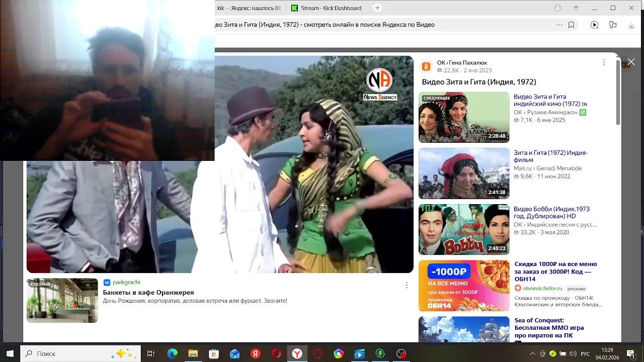Image resolution: width=644 pixels, height=362 pixels.
Task: Click the taskbar search box Поиск
Action: [80, 353]
